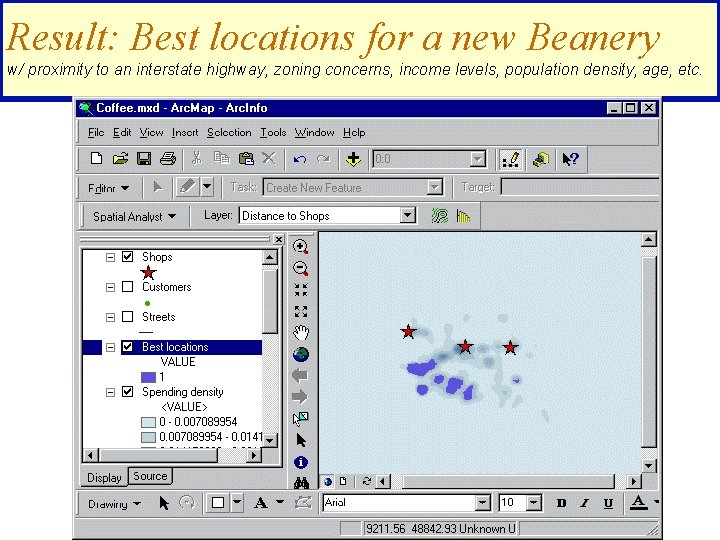Click the font color A button
The height and width of the screenshot is (540, 720).
point(638,503)
